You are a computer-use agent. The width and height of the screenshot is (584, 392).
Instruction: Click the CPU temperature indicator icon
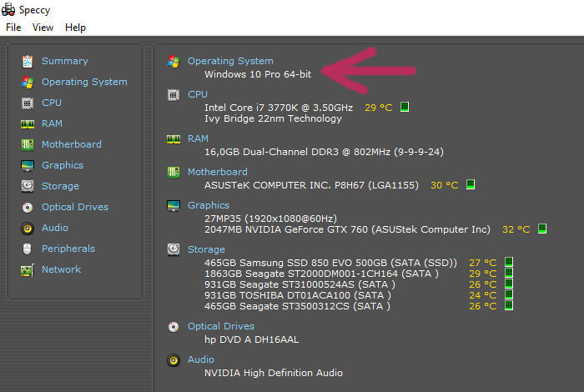tap(405, 108)
